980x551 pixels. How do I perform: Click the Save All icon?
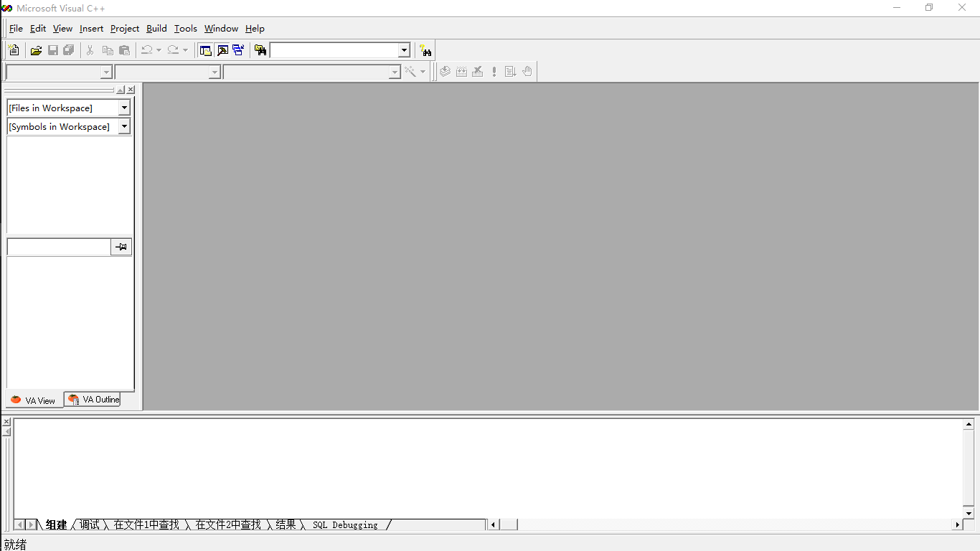[69, 50]
